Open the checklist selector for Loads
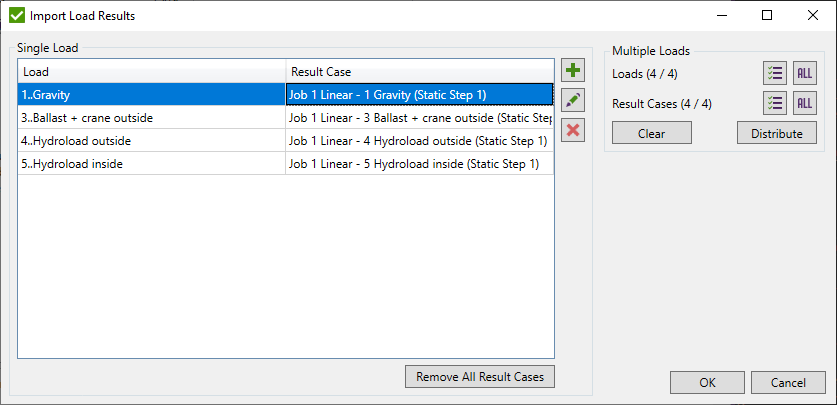Screen dimensions: 837x405 775,74
